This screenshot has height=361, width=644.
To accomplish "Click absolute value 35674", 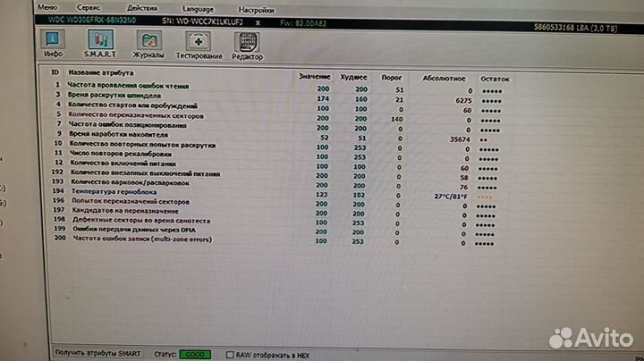I will [460, 139].
